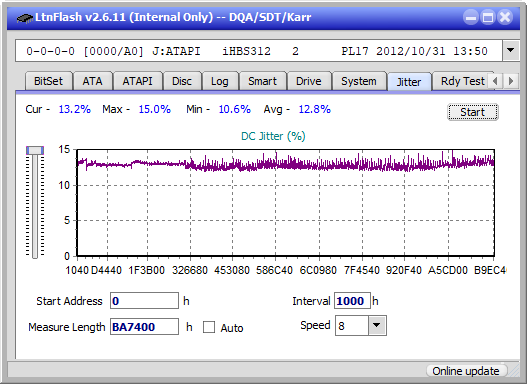Switch to the BitSet tab
The image size is (527, 384).
(x=48, y=81)
